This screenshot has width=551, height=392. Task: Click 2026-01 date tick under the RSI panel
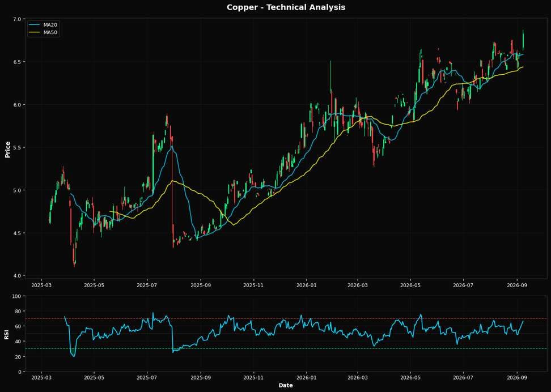(x=307, y=378)
